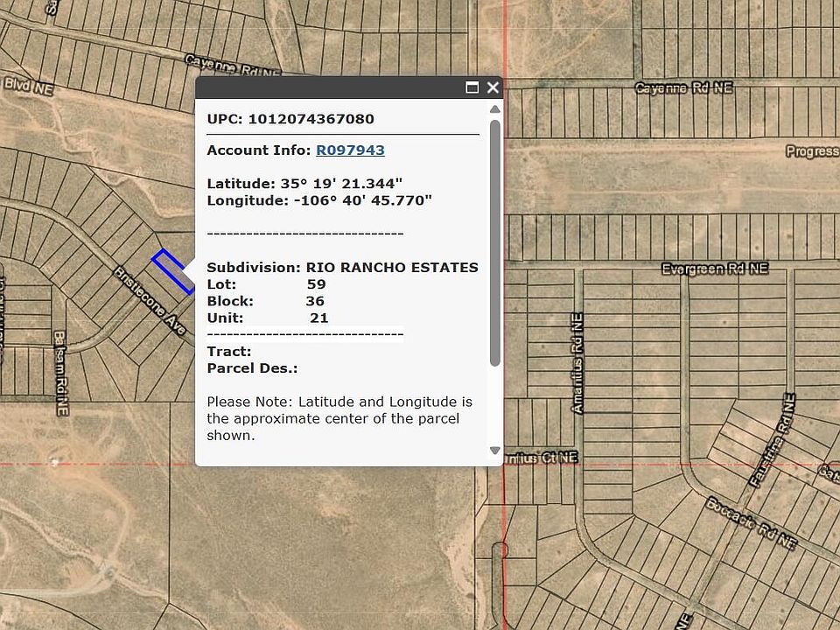840x630 pixels.
Task: Click the Unit value 21
Action: 318,318
